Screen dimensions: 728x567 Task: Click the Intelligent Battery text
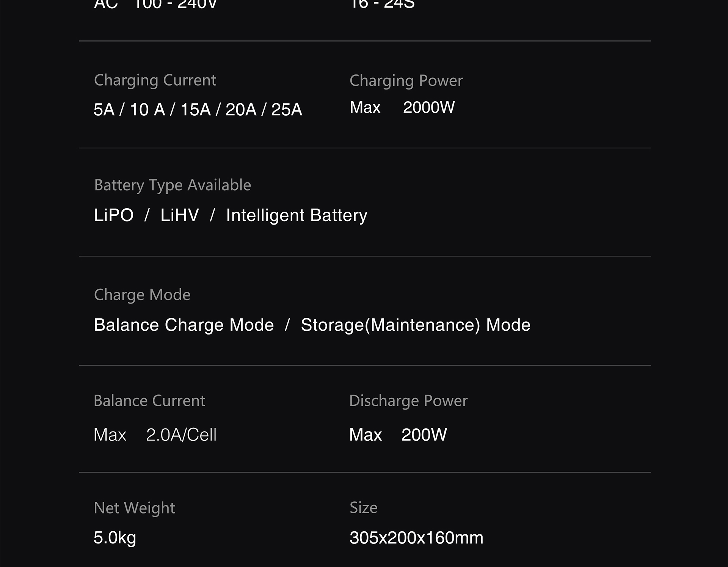(297, 215)
